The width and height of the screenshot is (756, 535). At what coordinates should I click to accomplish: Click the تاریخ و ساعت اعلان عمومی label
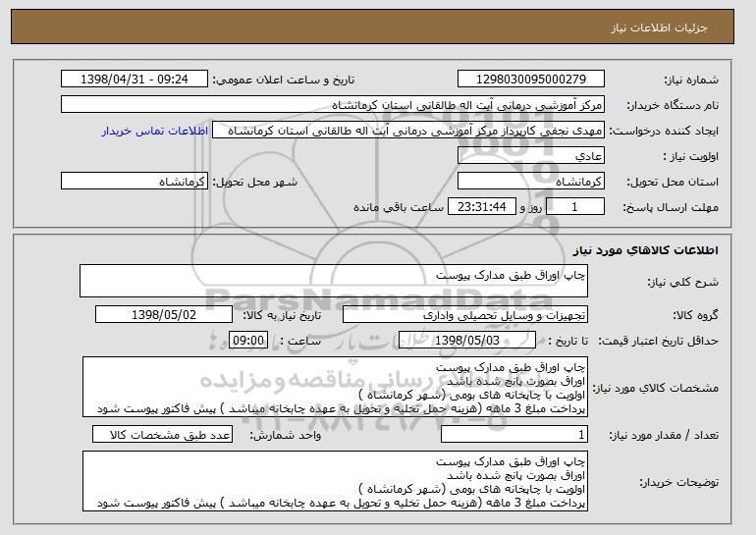tap(284, 80)
